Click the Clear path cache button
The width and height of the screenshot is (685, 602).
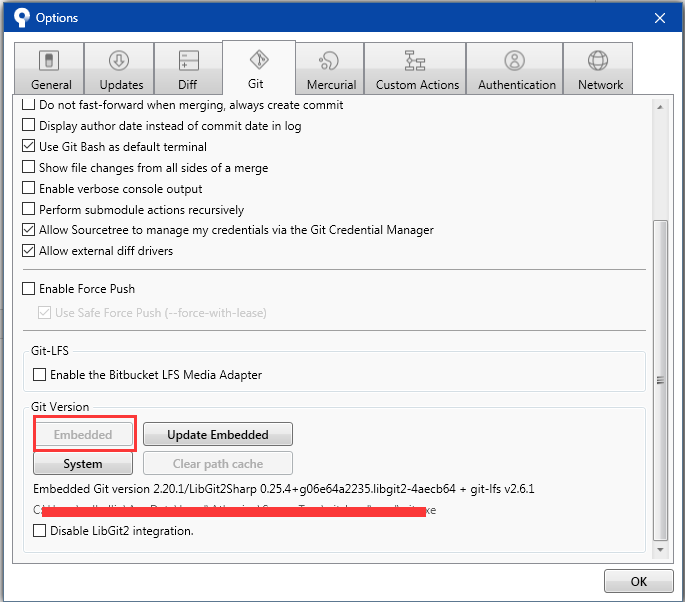218,463
